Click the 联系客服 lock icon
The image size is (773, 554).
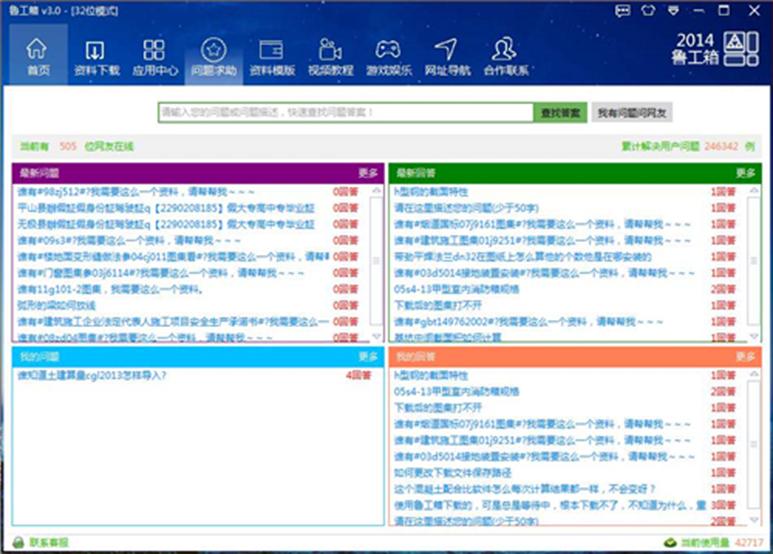coord(18,543)
